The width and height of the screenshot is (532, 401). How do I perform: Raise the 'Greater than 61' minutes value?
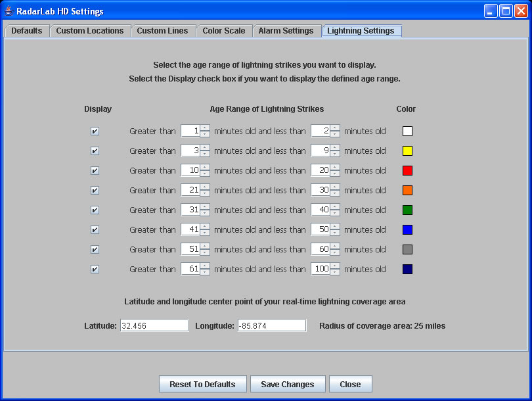coord(205,266)
